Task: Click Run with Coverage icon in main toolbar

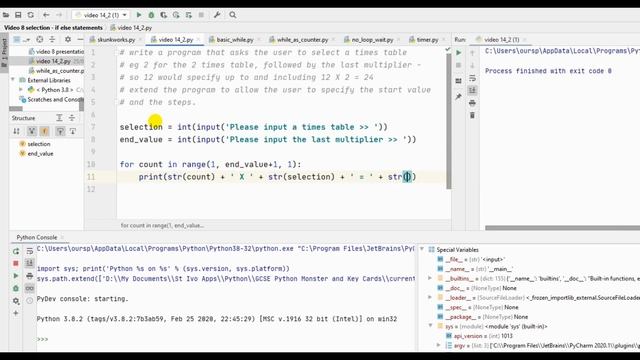Action: pos(164,15)
